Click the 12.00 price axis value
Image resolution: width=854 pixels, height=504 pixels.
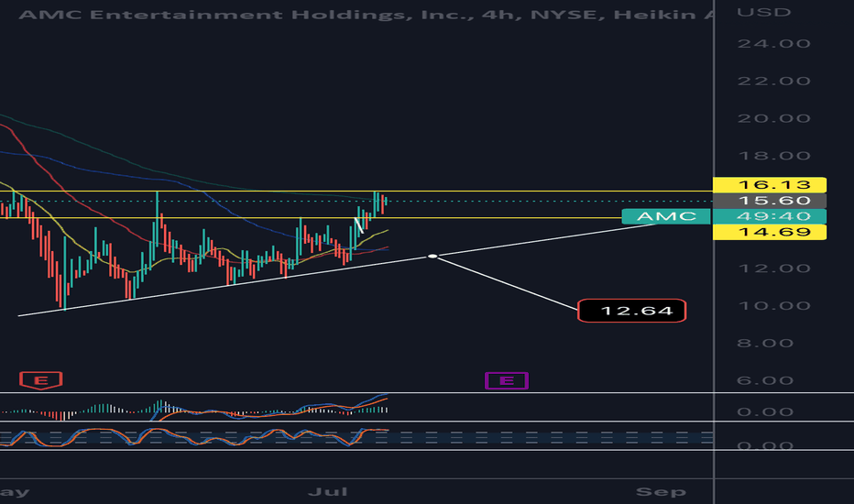pyautogui.click(x=774, y=268)
